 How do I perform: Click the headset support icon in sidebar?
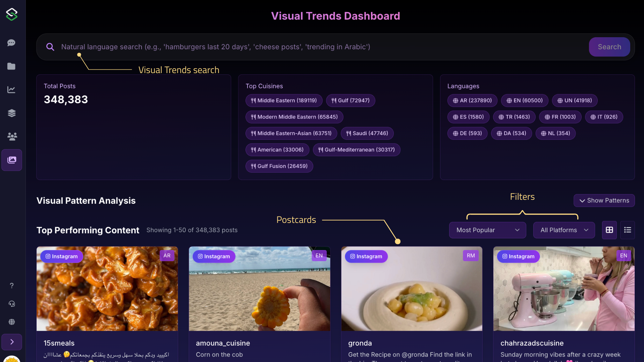coord(11,304)
